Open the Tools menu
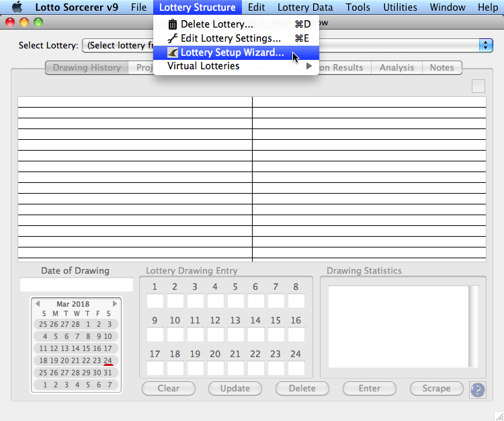 click(x=358, y=7)
